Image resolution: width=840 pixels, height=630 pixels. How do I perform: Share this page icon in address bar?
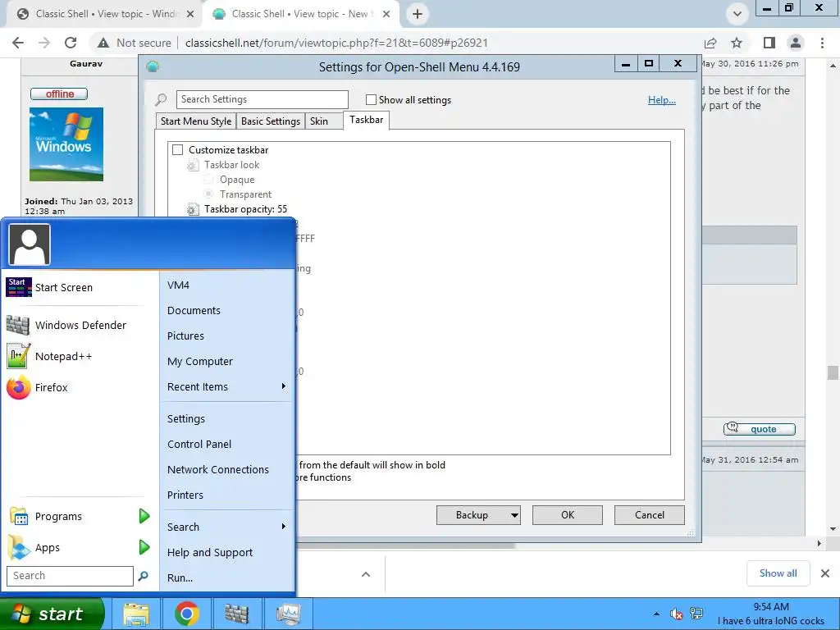point(710,43)
